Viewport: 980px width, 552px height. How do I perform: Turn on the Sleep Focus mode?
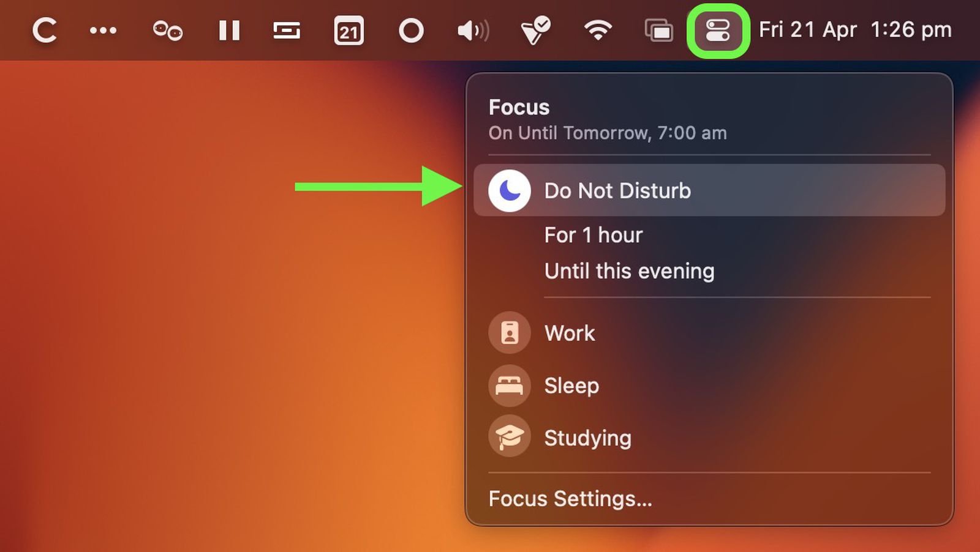tap(571, 386)
